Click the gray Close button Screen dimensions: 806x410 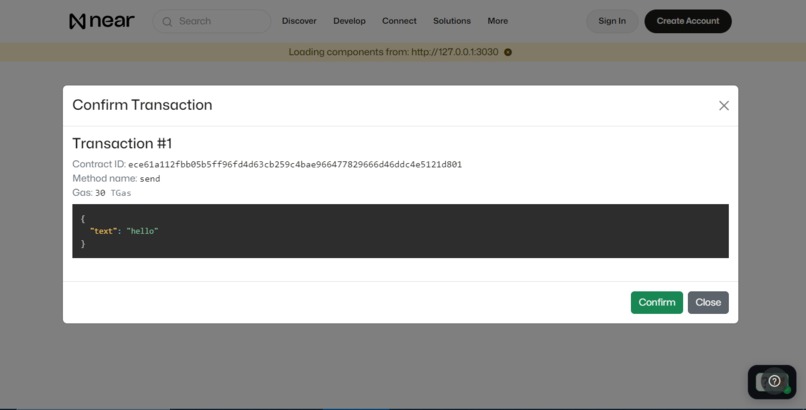(x=708, y=302)
